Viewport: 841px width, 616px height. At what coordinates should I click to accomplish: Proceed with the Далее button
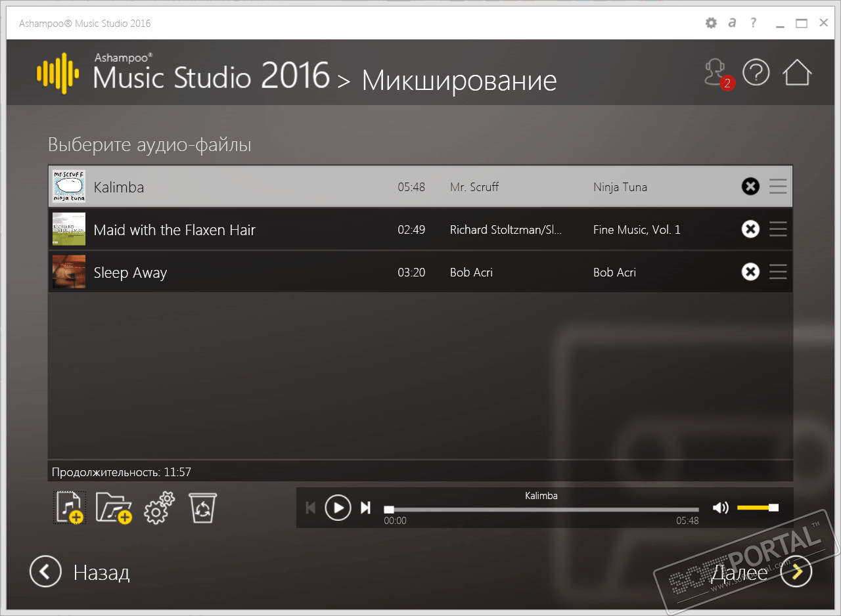pyautogui.click(x=761, y=572)
